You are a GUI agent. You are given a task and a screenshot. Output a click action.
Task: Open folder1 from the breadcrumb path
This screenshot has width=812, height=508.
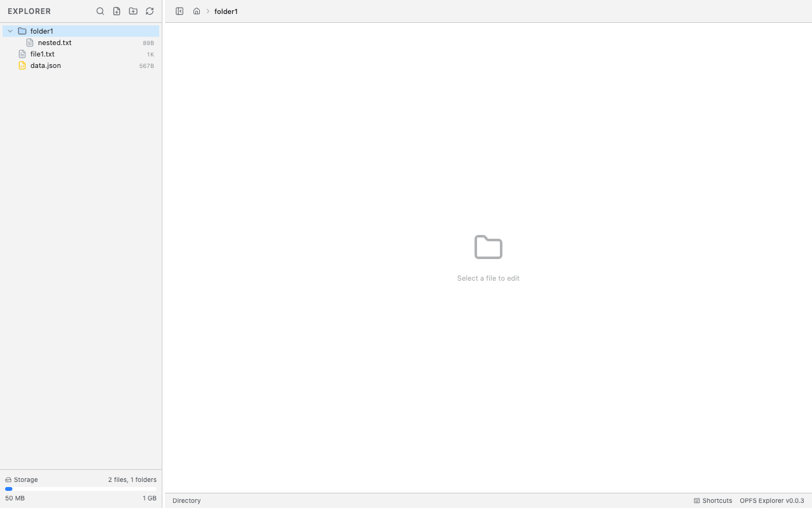[226, 11]
